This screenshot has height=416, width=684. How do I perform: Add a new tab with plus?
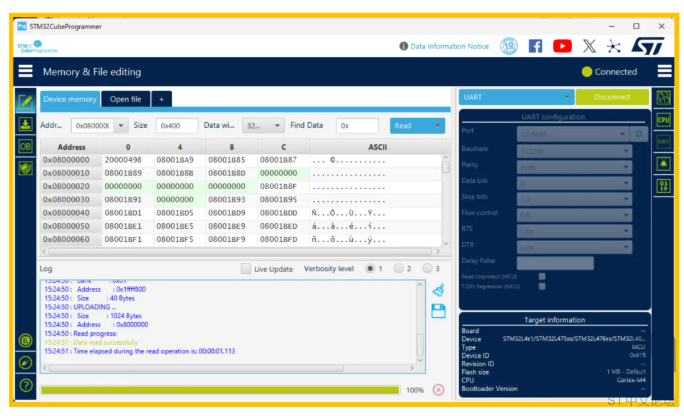(x=161, y=99)
